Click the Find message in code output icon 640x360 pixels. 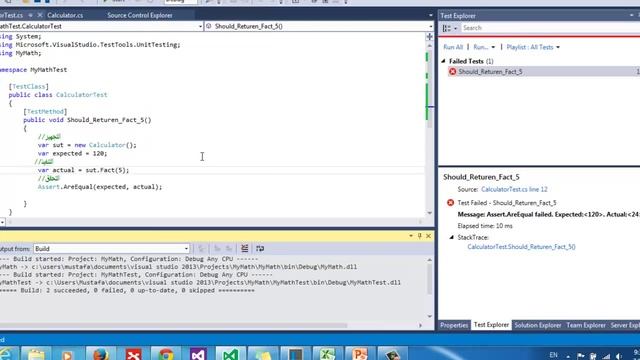tap(201, 248)
